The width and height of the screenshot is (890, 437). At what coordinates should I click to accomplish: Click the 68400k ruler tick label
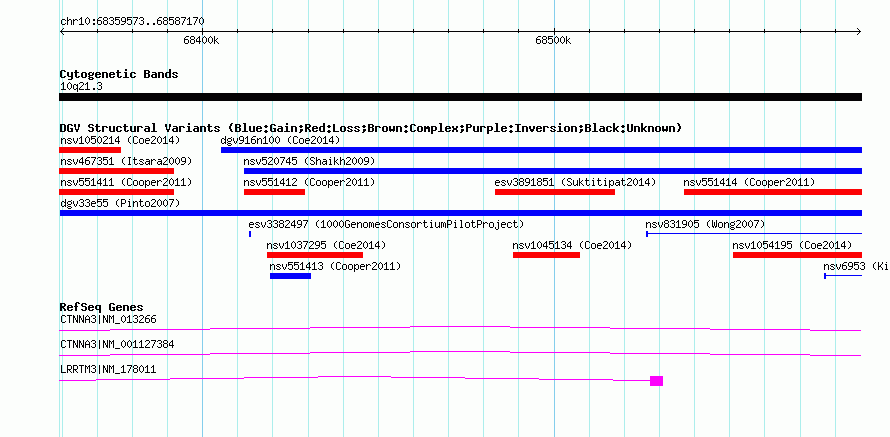[201, 40]
